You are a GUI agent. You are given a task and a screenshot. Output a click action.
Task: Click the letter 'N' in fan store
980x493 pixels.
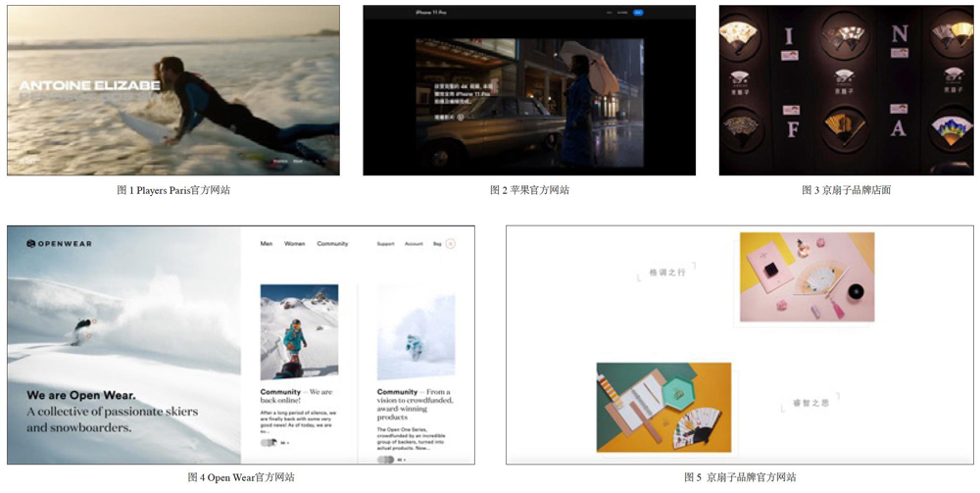coord(899,33)
